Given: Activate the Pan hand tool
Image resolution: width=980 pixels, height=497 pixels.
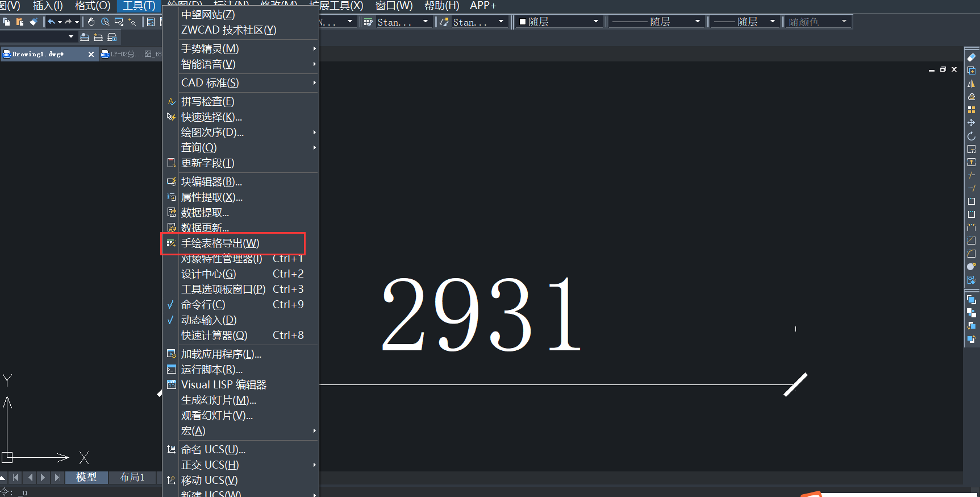Looking at the screenshot, I should pos(91,22).
